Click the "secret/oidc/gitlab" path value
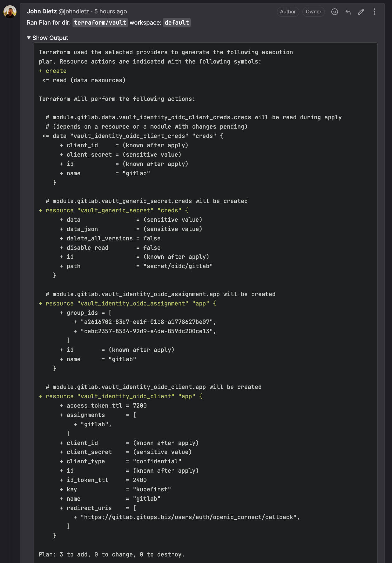This screenshot has width=392, height=563. [178, 266]
